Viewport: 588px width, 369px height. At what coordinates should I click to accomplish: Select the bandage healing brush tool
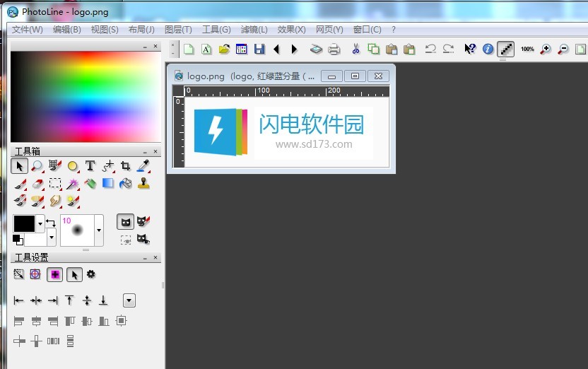37,201
